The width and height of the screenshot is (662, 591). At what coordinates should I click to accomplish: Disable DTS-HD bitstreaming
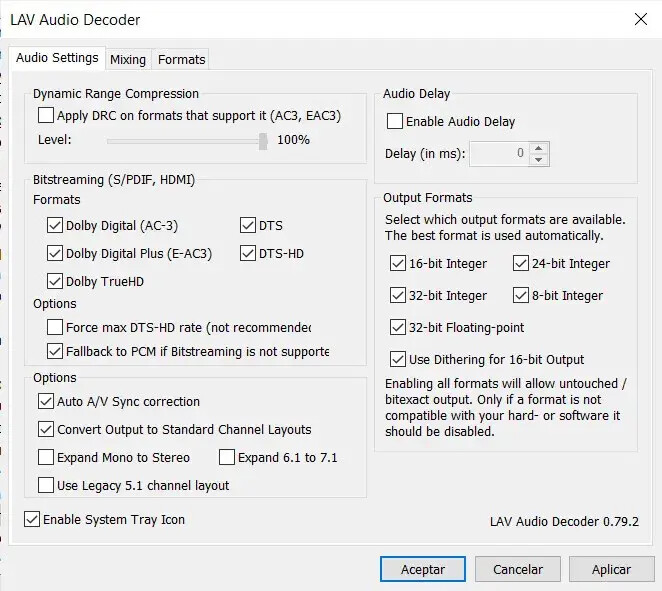click(x=249, y=254)
